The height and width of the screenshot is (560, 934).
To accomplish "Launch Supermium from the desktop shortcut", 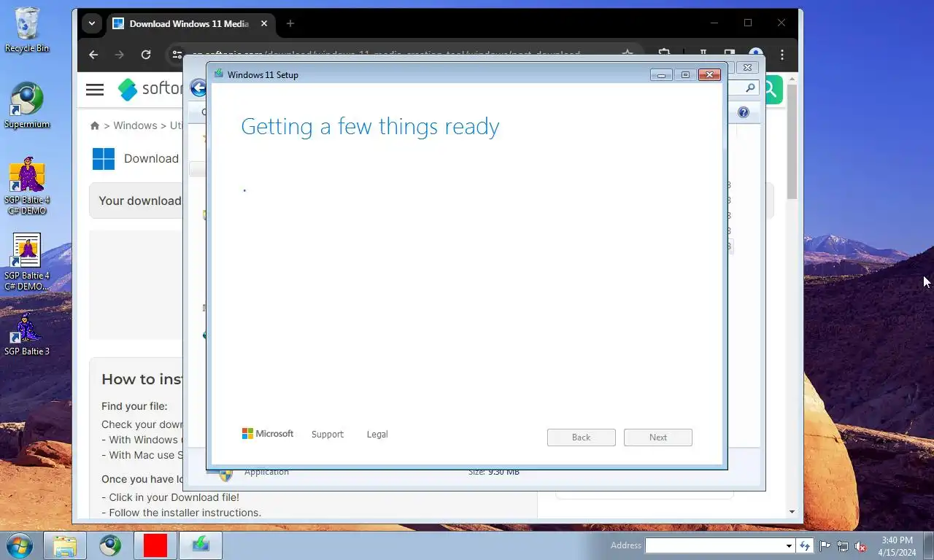I will [x=27, y=106].
